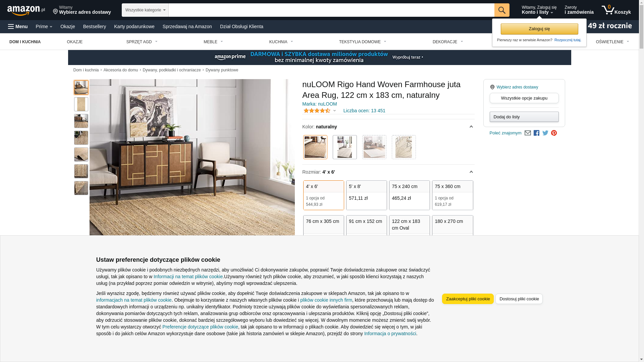Image resolution: width=644 pixels, height=362 pixels.
Task: Open the MEBLE category menu
Action: [x=213, y=42]
